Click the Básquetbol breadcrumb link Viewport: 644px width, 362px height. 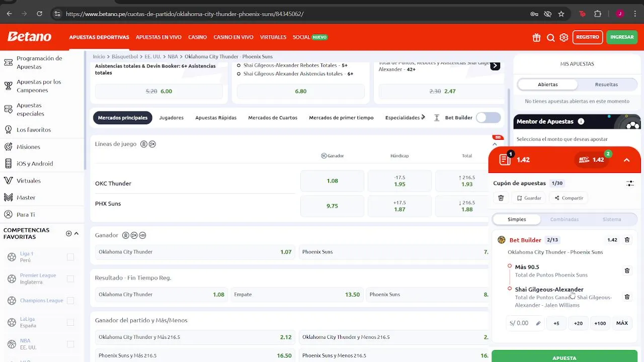pyautogui.click(x=125, y=56)
